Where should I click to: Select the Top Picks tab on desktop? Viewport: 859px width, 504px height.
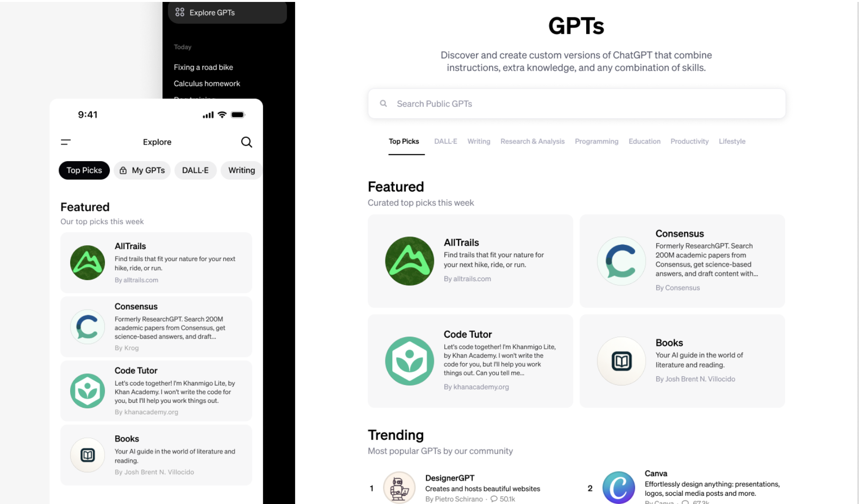coord(404,141)
